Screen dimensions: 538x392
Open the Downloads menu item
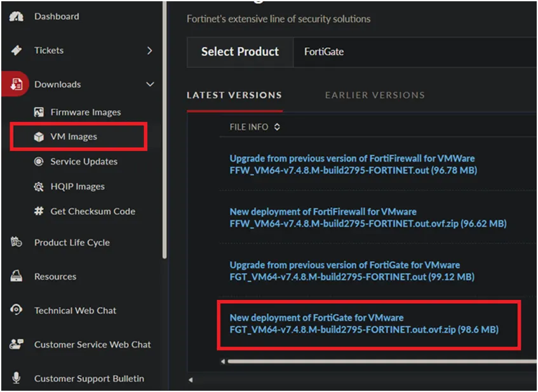click(58, 84)
